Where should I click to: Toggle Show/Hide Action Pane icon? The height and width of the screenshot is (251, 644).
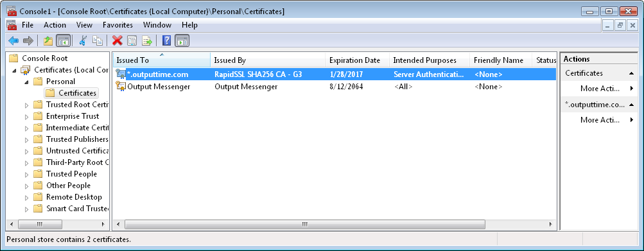coord(182,40)
